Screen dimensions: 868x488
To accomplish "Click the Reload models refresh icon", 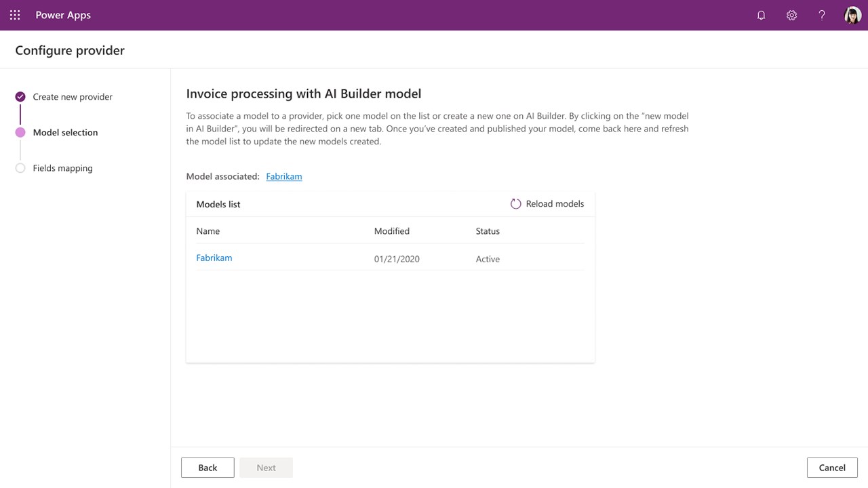I will 515,204.
